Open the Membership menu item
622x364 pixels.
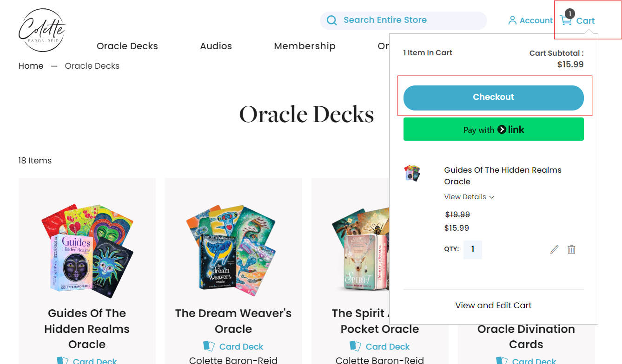coord(304,46)
